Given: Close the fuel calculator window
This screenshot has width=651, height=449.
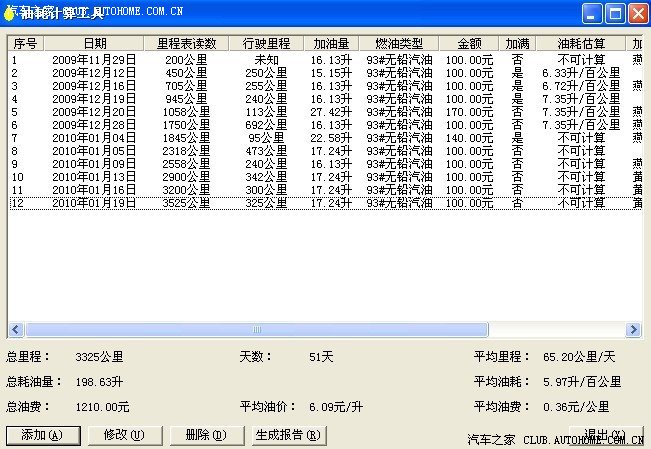Looking at the screenshot, I should click(x=638, y=13).
